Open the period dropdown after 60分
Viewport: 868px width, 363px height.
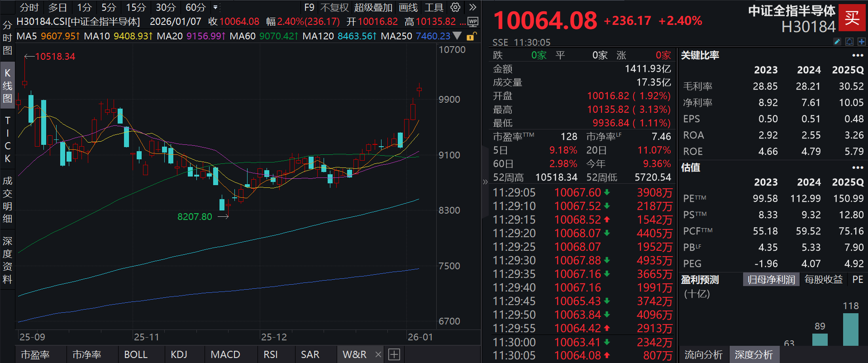[215, 8]
